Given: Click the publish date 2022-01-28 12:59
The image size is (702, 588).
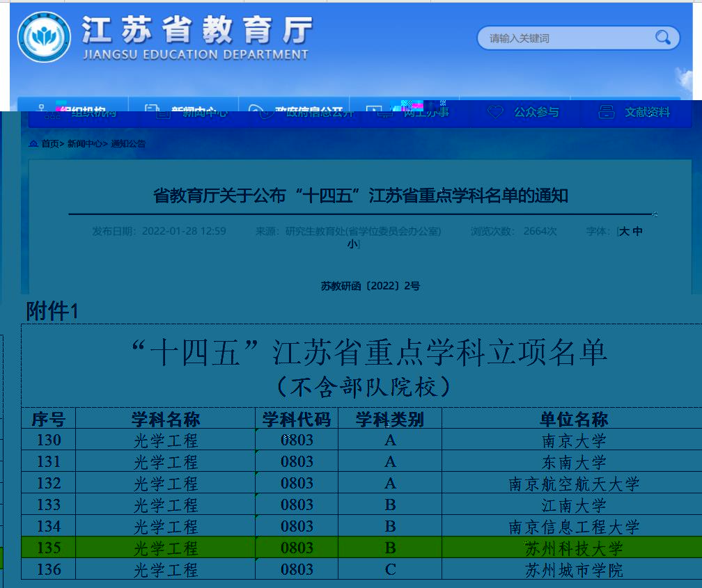Looking at the screenshot, I should pos(184,231).
